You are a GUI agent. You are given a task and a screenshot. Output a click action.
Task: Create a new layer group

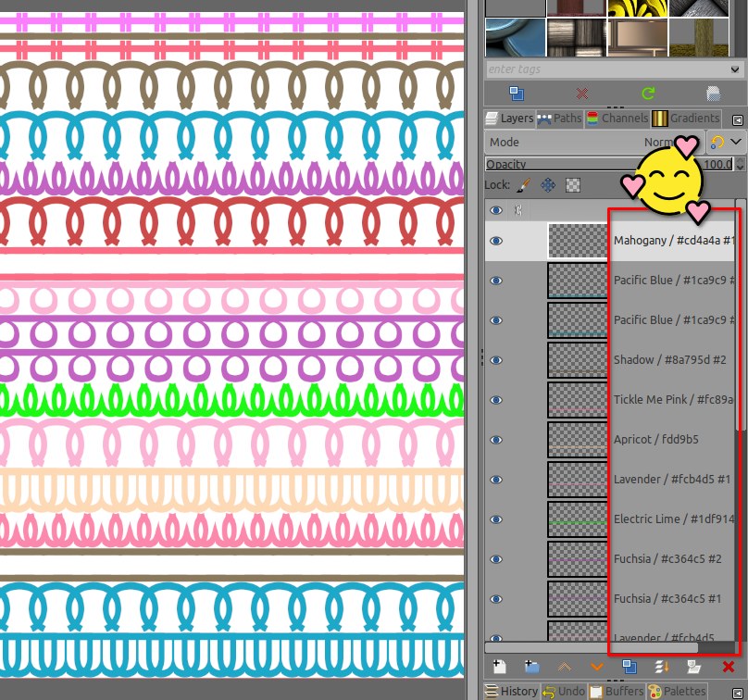coord(532,667)
